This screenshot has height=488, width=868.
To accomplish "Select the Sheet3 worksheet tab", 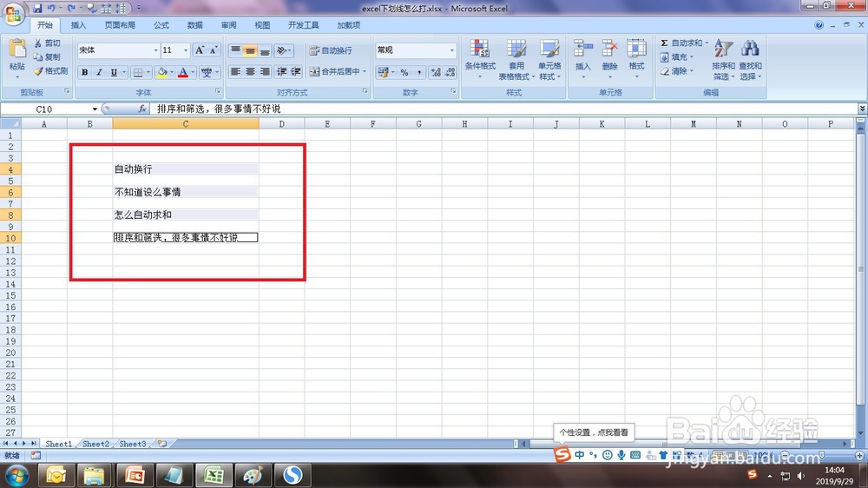I will click(133, 444).
